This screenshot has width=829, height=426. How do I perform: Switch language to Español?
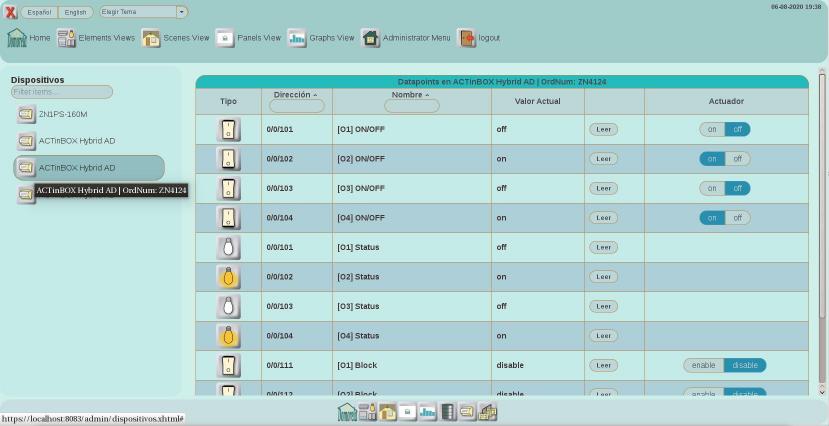[39, 12]
